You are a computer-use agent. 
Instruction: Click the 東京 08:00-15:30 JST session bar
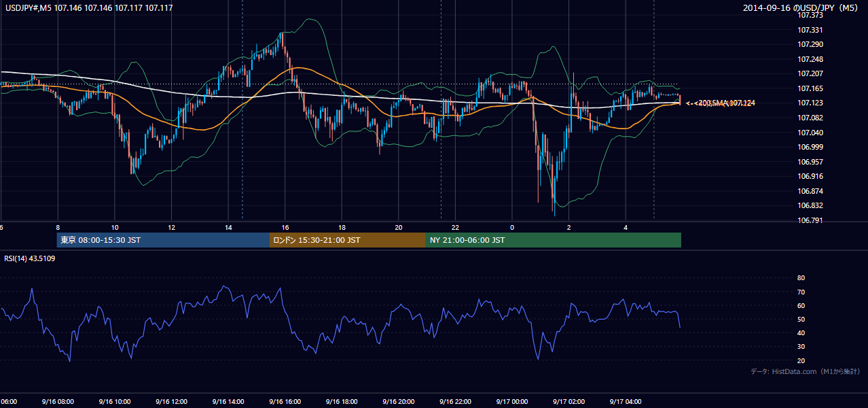[x=163, y=240]
